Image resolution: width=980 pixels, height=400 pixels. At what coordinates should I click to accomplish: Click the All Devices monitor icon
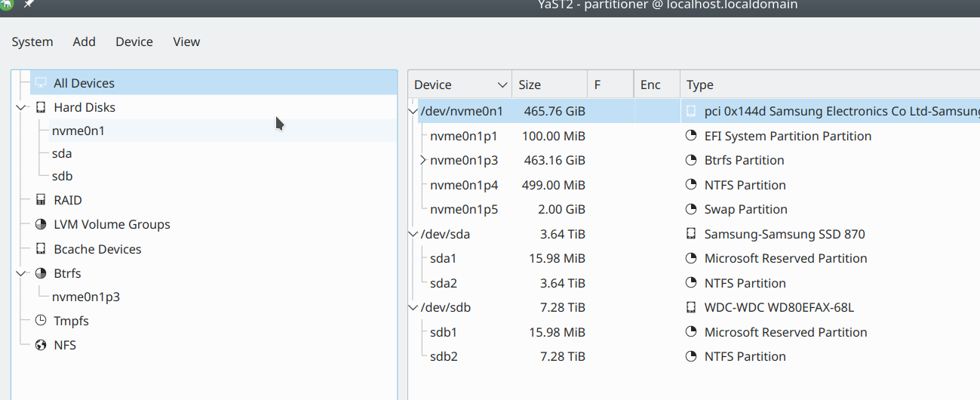tap(41, 83)
